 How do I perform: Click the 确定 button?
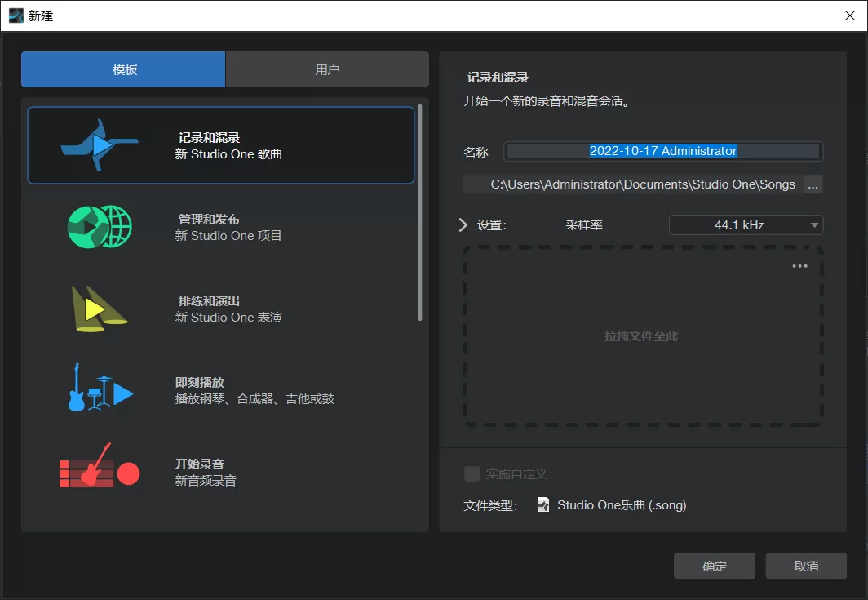[x=714, y=566]
